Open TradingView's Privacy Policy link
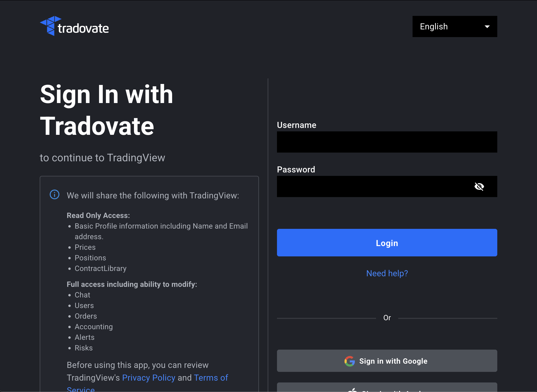 (149, 378)
